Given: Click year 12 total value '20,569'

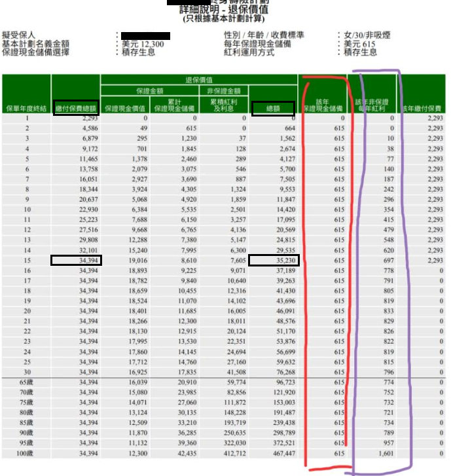Looking at the screenshot, I should pos(285,230).
